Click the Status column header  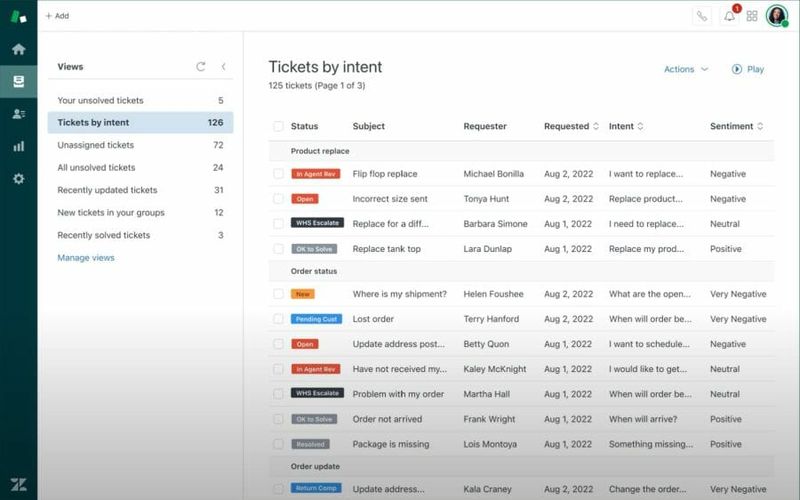tap(304, 126)
